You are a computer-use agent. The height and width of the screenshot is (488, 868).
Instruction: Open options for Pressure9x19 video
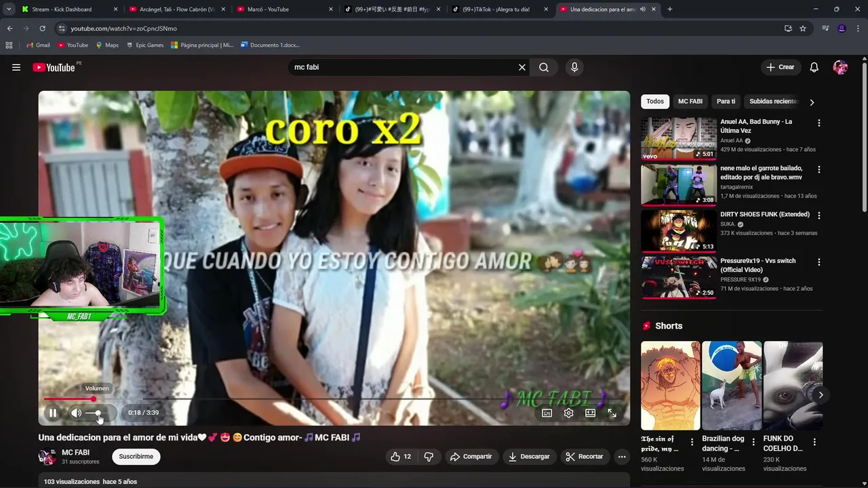click(819, 262)
